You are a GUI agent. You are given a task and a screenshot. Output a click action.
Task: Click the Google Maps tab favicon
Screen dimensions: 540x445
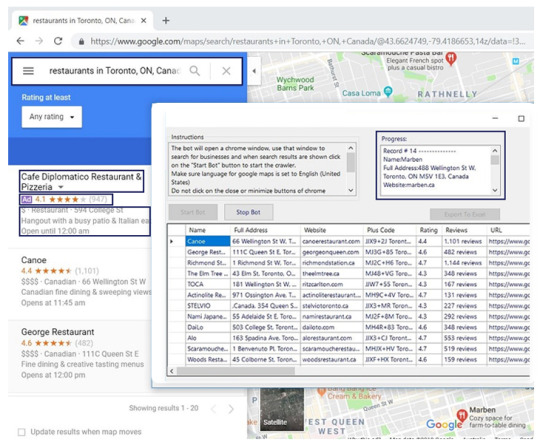[23, 21]
